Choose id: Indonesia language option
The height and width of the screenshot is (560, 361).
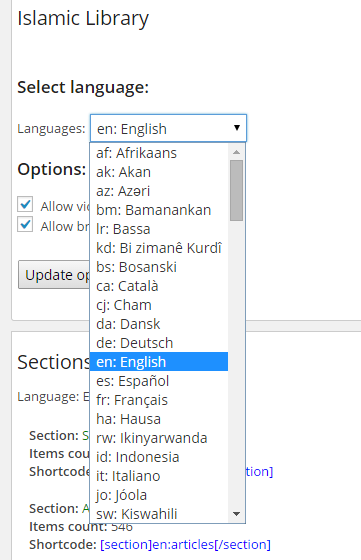click(159, 457)
